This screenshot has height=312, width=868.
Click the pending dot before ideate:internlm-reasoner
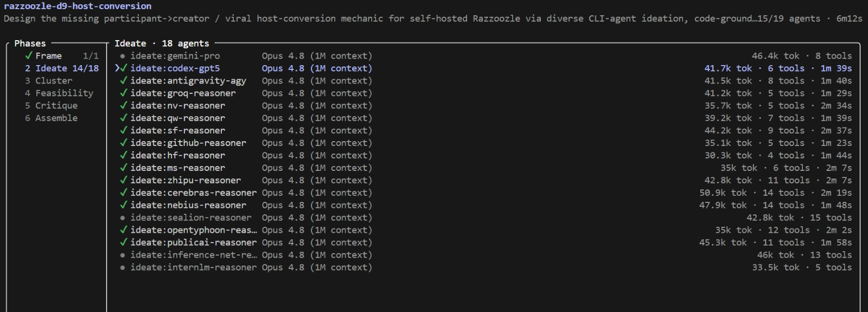tap(123, 268)
